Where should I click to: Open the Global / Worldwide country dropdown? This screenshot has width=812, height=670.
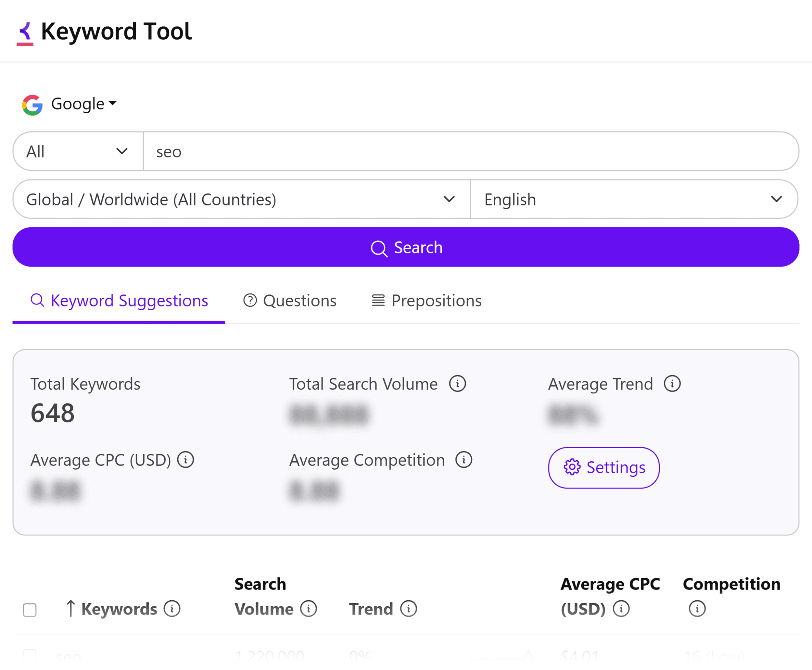pos(241,199)
